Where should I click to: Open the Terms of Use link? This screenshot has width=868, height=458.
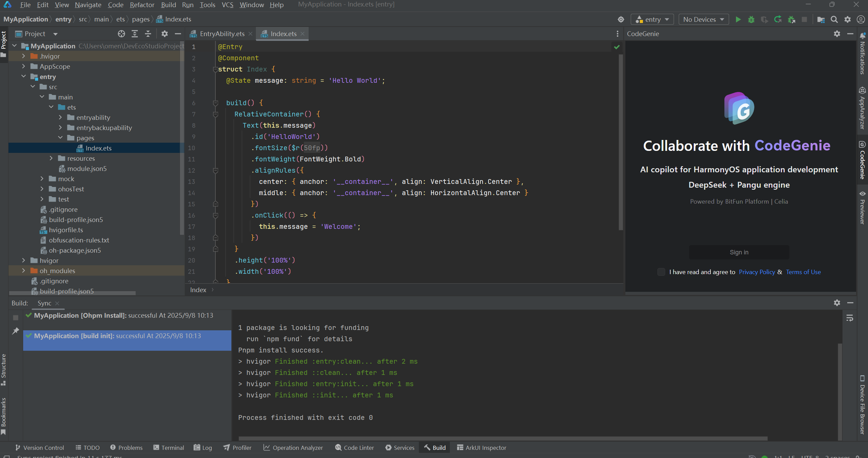point(803,272)
